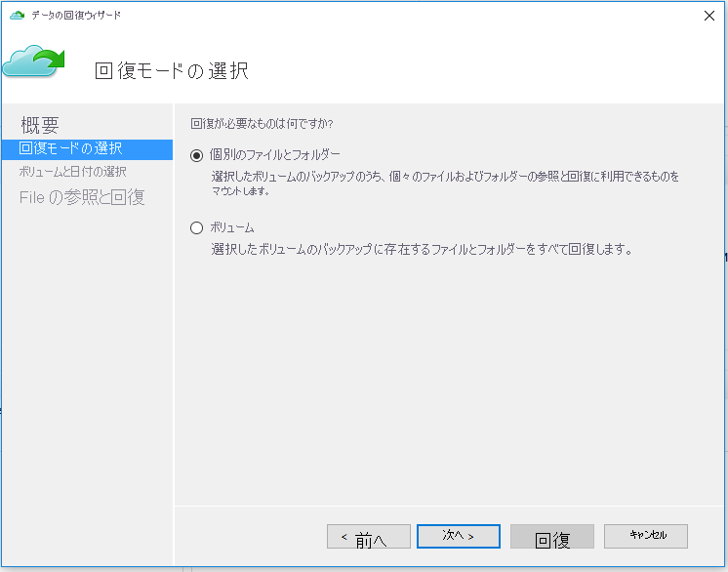
Task: Click the small cloud icon in title bar
Action: pos(18,16)
